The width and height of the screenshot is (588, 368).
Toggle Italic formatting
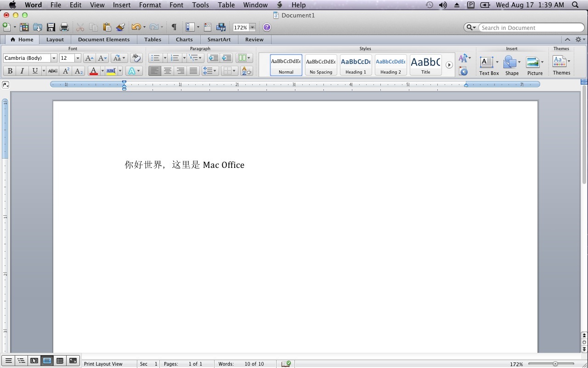click(x=22, y=71)
